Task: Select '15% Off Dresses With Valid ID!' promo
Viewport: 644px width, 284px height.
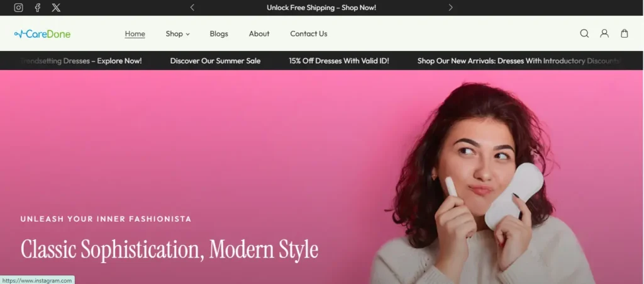Action: pyautogui.click(x=339, y=61)
